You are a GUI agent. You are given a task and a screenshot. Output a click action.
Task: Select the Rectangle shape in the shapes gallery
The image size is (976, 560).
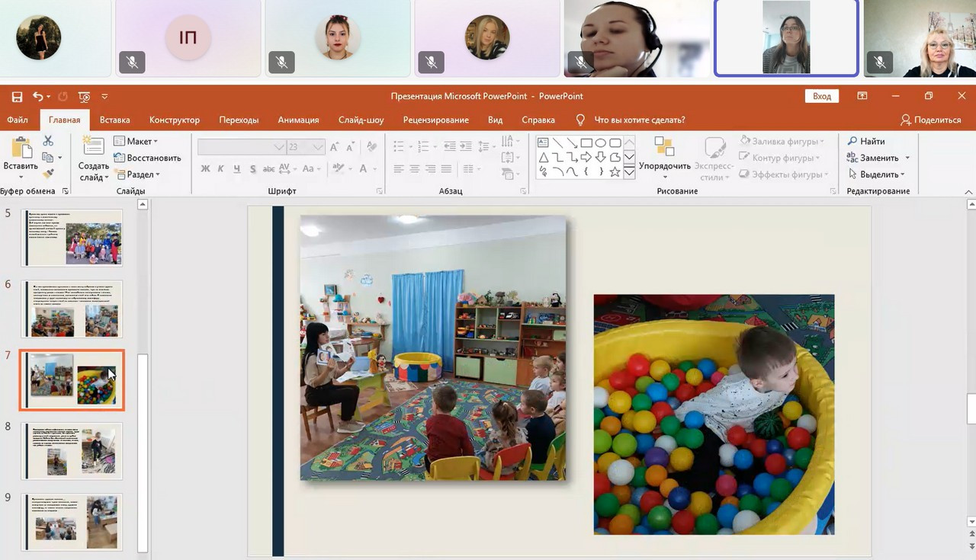click(x=586, y=142)
